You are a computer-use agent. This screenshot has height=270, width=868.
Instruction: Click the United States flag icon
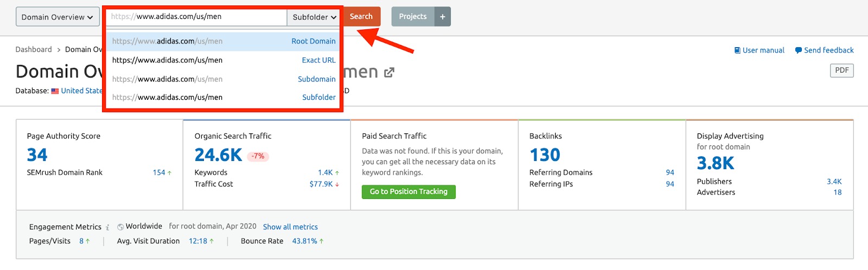55,91
